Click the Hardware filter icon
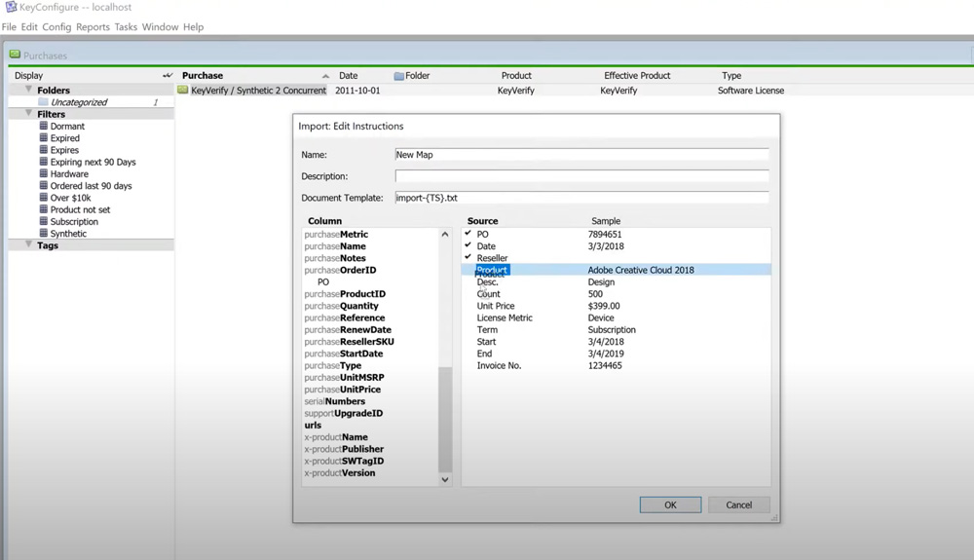 (44, 173)
